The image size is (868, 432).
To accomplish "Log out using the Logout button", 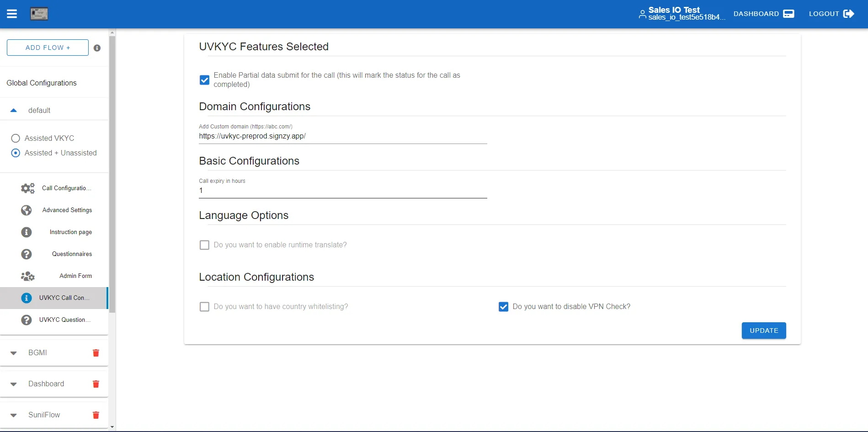I will click(x=831, y=14).
